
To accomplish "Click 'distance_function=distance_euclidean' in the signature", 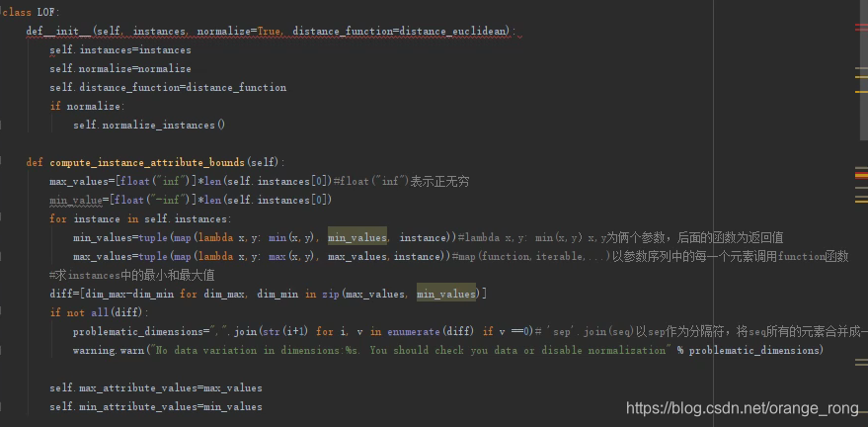I will pos(400,31).
